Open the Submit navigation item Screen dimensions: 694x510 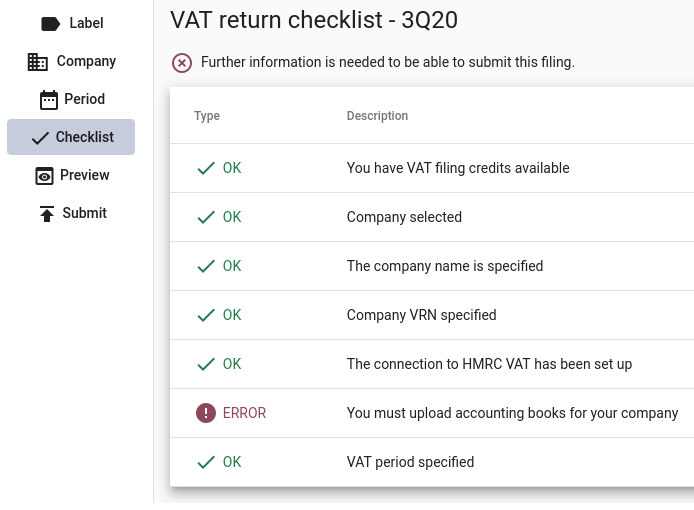pos(84,213)
